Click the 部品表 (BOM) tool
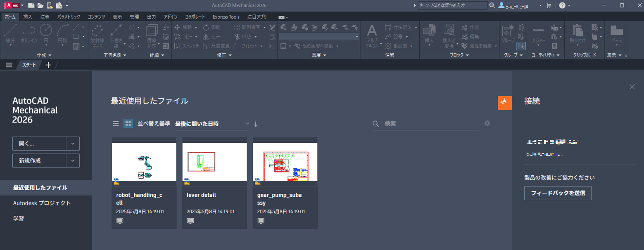 click(397, 46)
